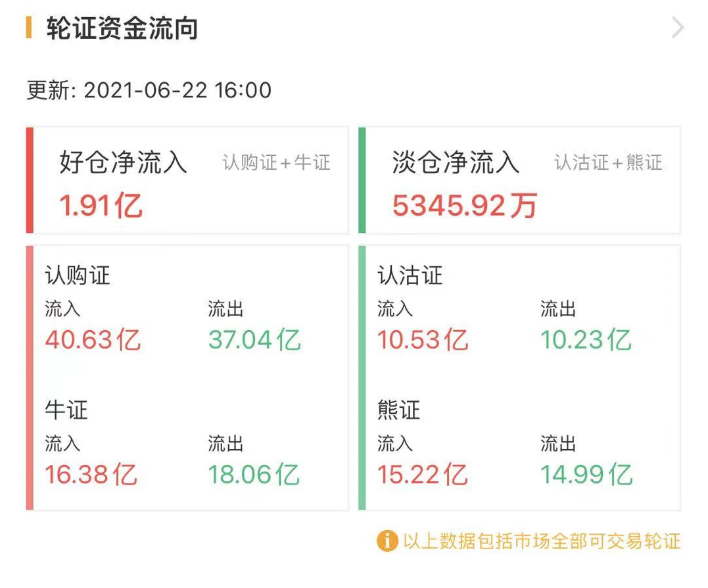Click the 1.91亿 net inflow value
This screenshot has width=708, height=588.
click(101, 206)
